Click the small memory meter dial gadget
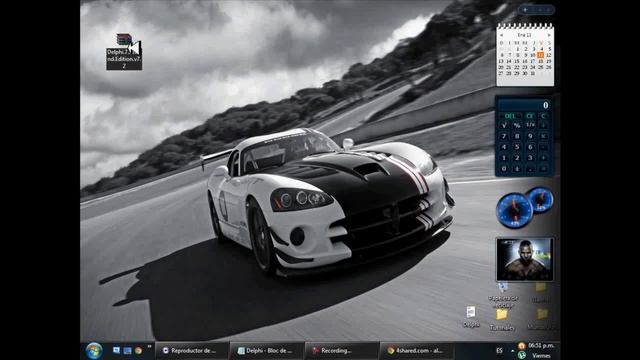The image size is (640, 360). tap(541, 200)
